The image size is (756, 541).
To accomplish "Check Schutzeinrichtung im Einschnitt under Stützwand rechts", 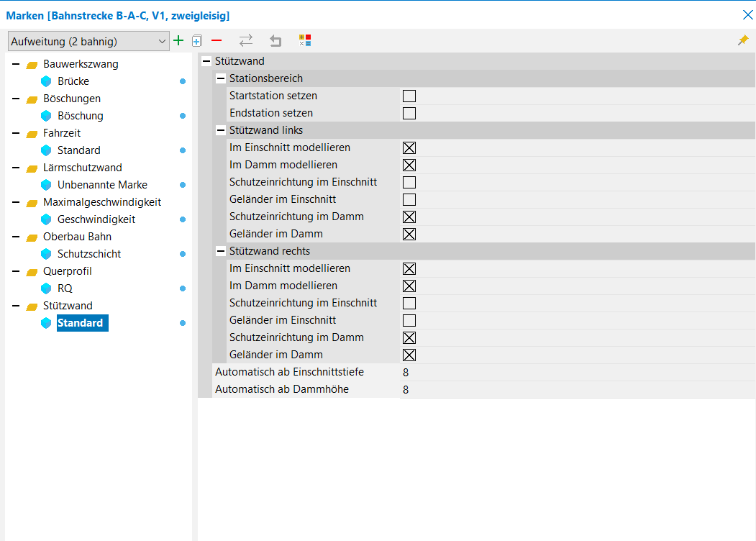I will (409, 303).
